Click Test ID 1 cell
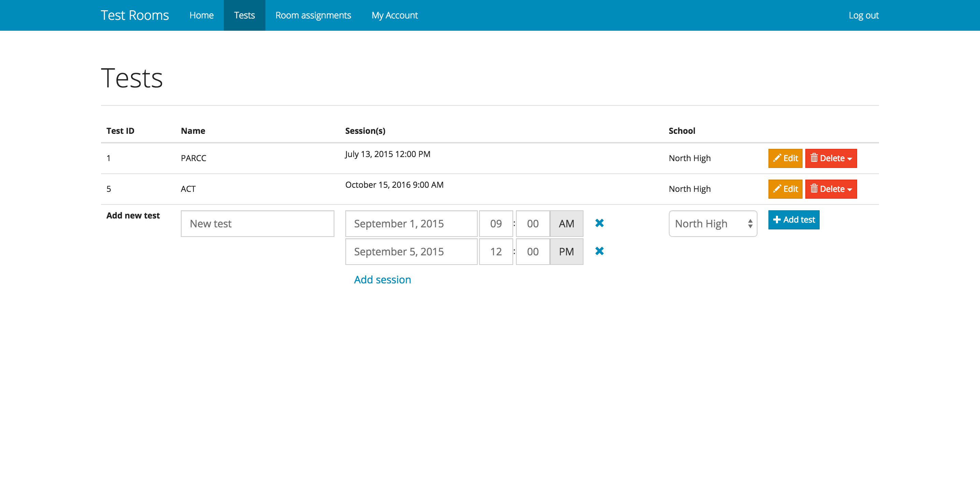 [109, 158]
